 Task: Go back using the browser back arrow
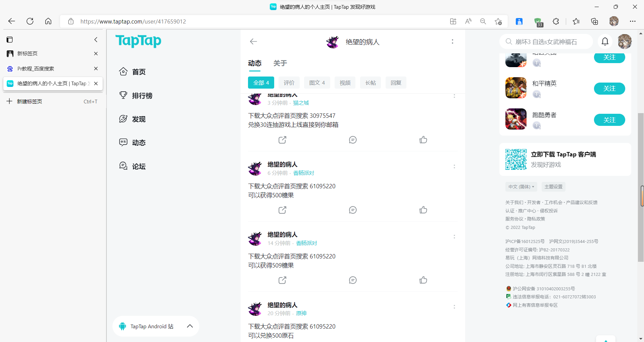(12, 21)
